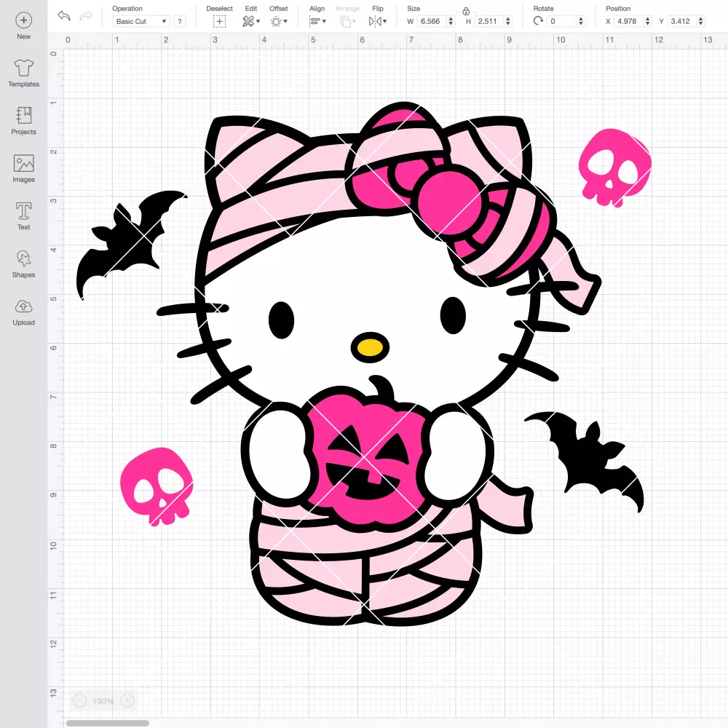Click the New project plus icon
The width and height of the screenshot is (728, 728).
coord(24,20)
